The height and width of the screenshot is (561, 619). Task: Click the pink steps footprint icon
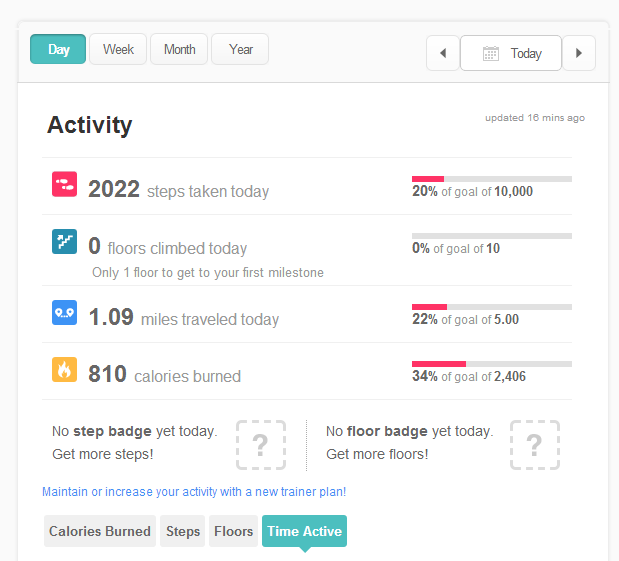pyautogui.click(x=64, y=184)
